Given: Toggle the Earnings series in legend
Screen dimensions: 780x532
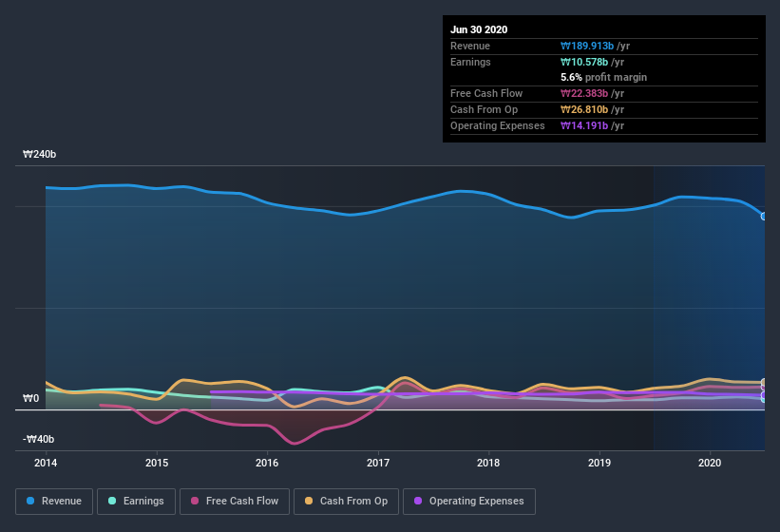Looking at the screenshot, I should [x=137, y=501].
